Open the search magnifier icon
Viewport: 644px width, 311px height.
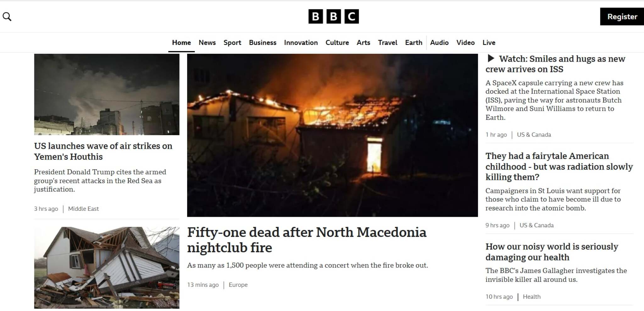pyautogui.click(x=7, y=17)
